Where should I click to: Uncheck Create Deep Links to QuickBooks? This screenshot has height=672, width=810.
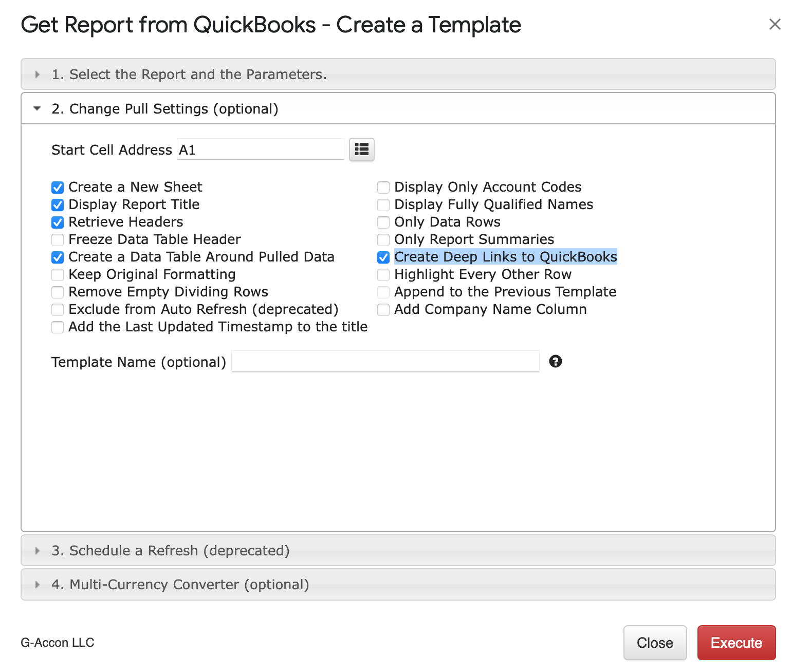383,257
